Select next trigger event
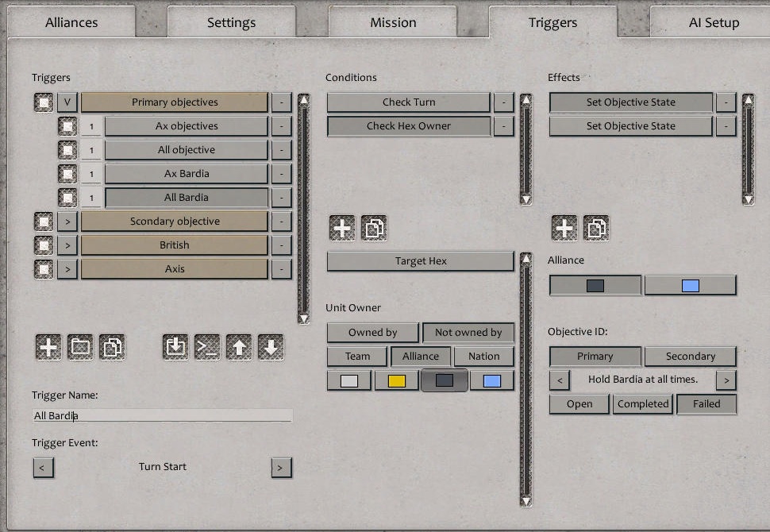Screen dimensions: 770x532 pyautogui.click(x=281, y=468)
